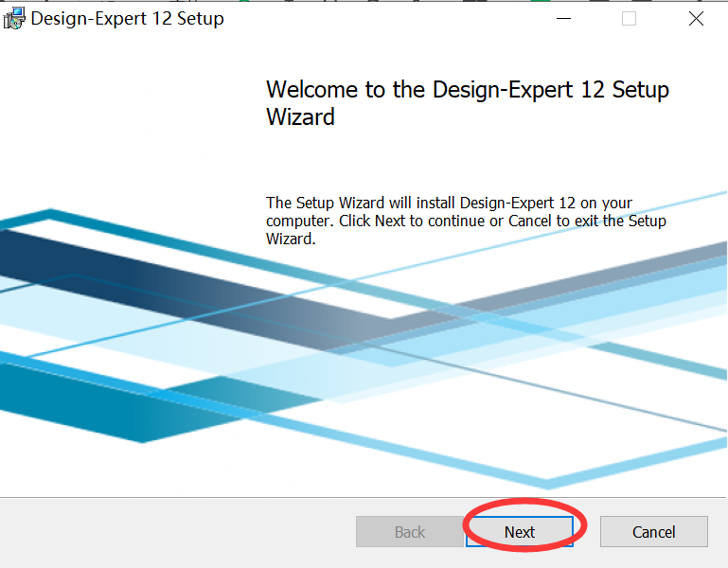Click the greyed-out Back button
The image size is (728, 568).
[410, 532]
